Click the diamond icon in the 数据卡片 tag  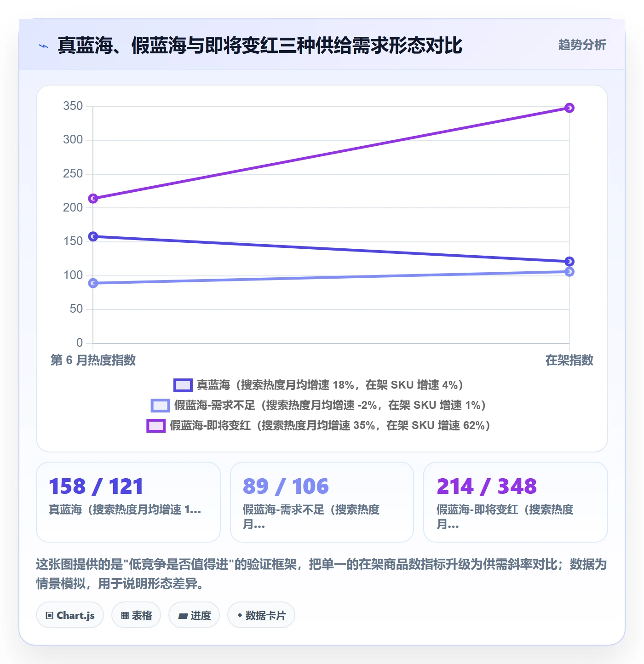(240, 615)
